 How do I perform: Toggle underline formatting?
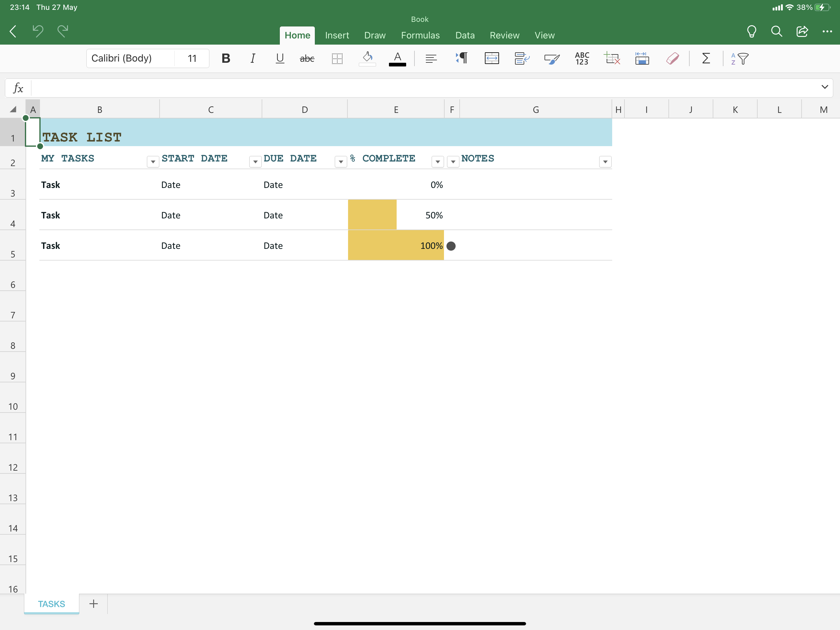coord(279,58)
